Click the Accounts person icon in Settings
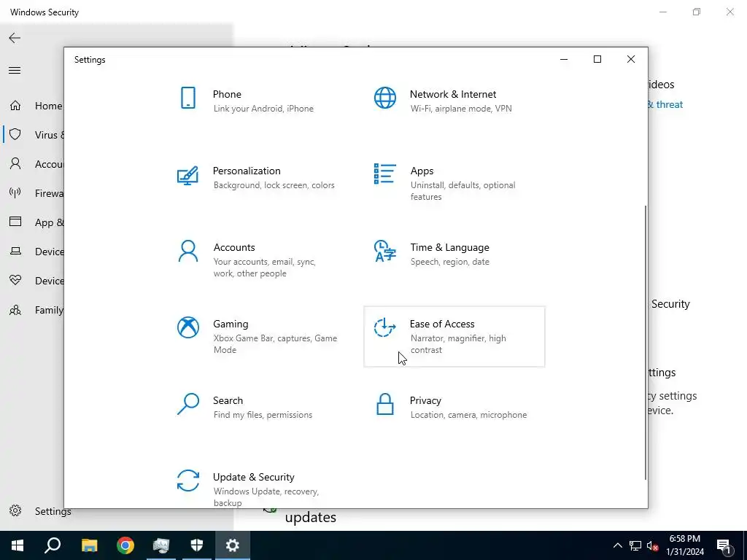Viewport: 747px width, 560px height. coord(187,251)
